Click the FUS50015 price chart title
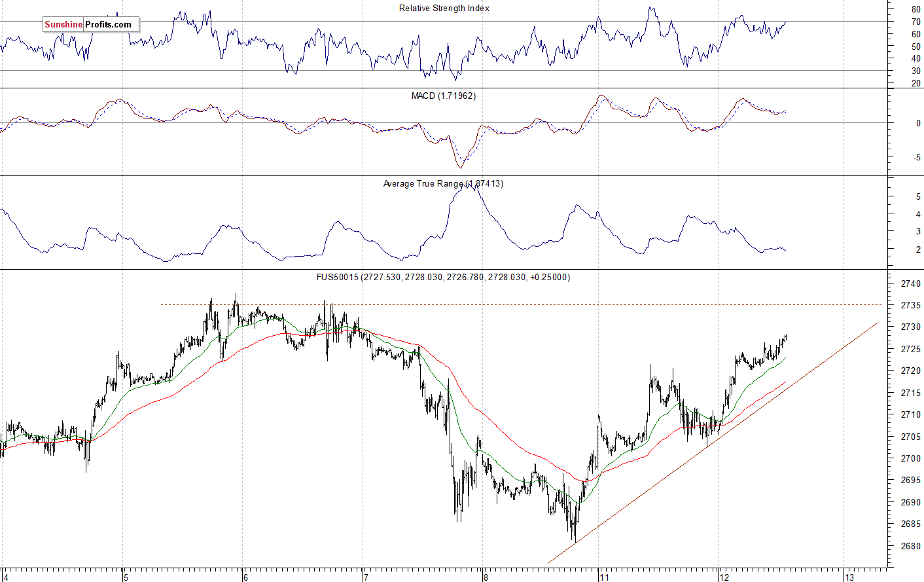 point(443,278)
